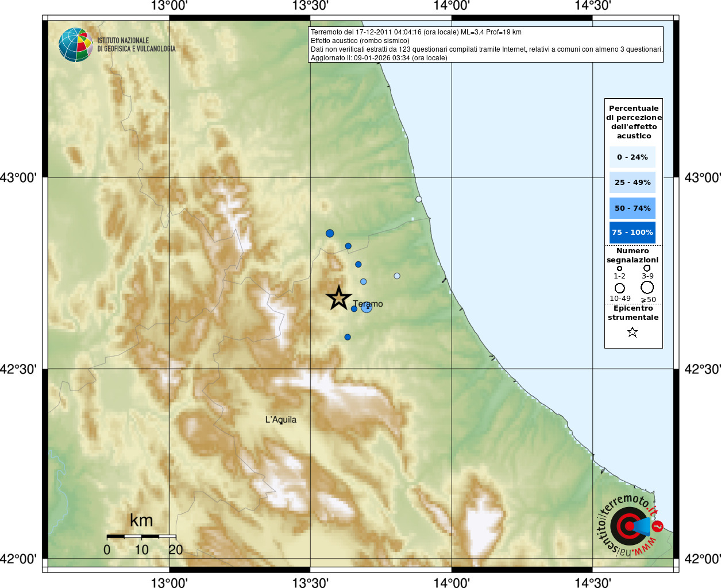Image resolution: width=721 pixels, height=588 pixels.
Task: Click the 'Terremoto del 17-12-2011' header line
Action: (416, 32)
